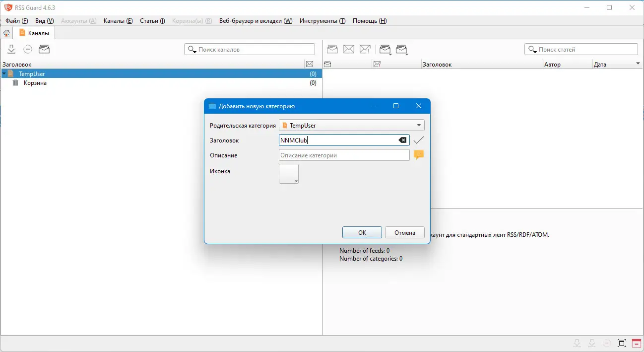
Task: Sort articles by the read-status envelope column
Action: point(327,65)
